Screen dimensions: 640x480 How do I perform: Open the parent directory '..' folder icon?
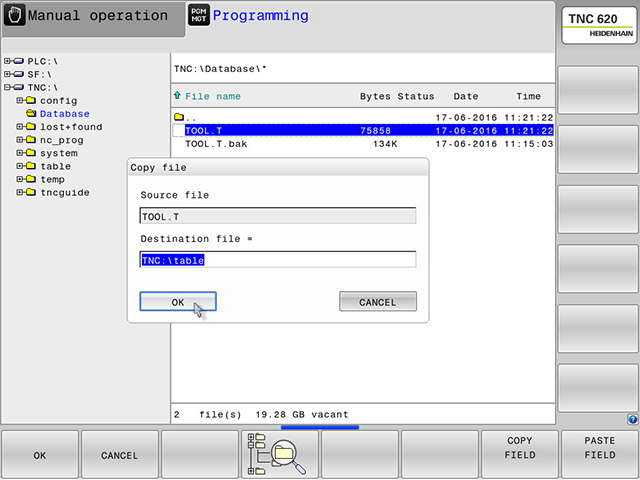(178, 117)
